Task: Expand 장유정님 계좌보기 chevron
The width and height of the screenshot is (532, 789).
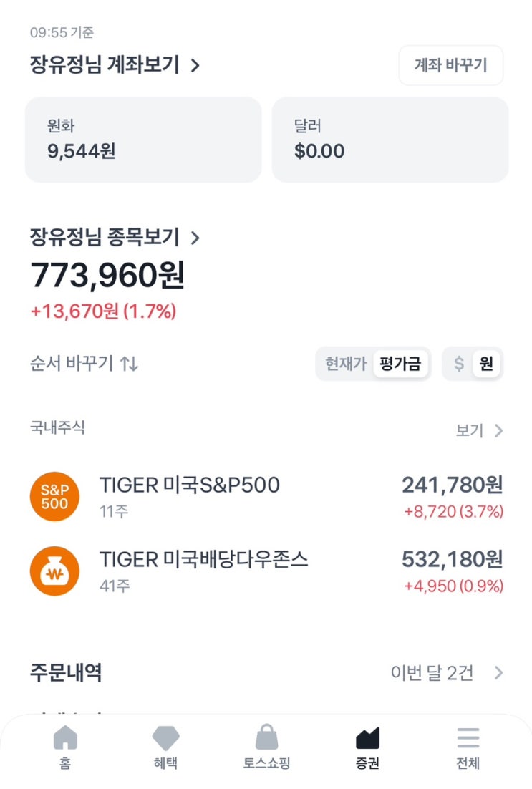Action: tap(195, 66)
